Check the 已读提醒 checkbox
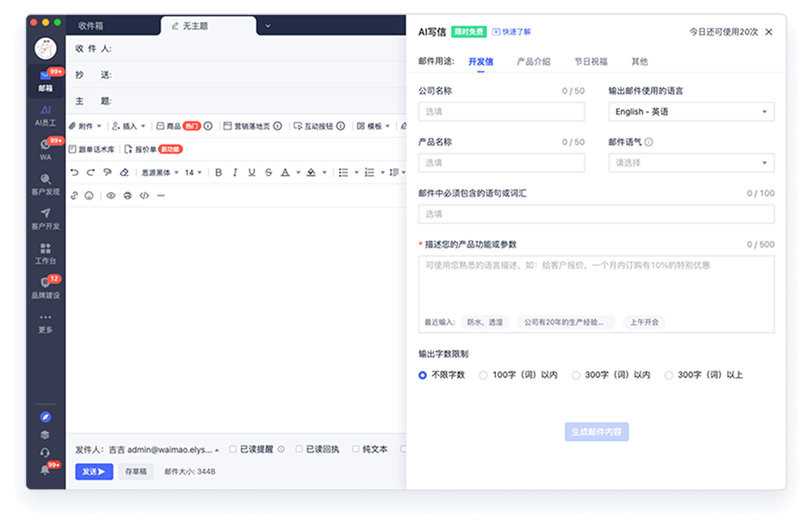The image size is (812, 527). pos(232,449)
